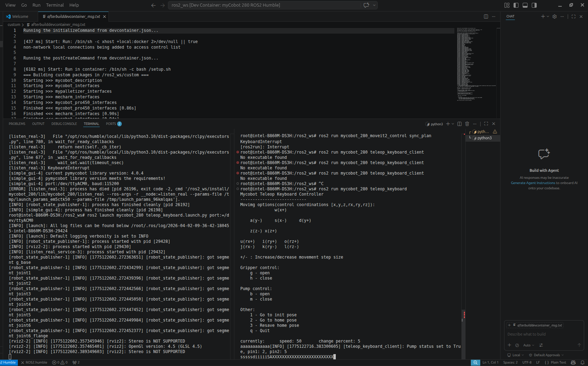Maximize the chat panel
The width and height of the screenshot is (588, 366).
[573, 16]
